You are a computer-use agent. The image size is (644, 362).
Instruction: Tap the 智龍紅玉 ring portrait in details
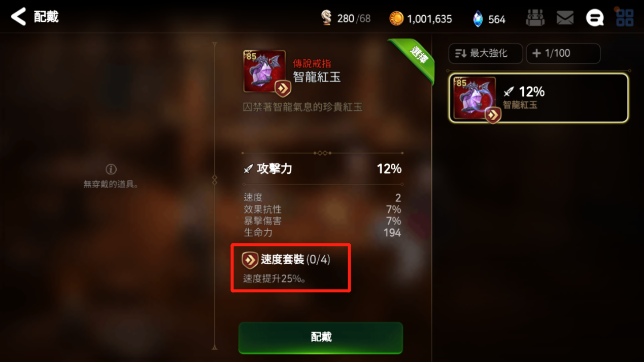(x=264, y=71)
